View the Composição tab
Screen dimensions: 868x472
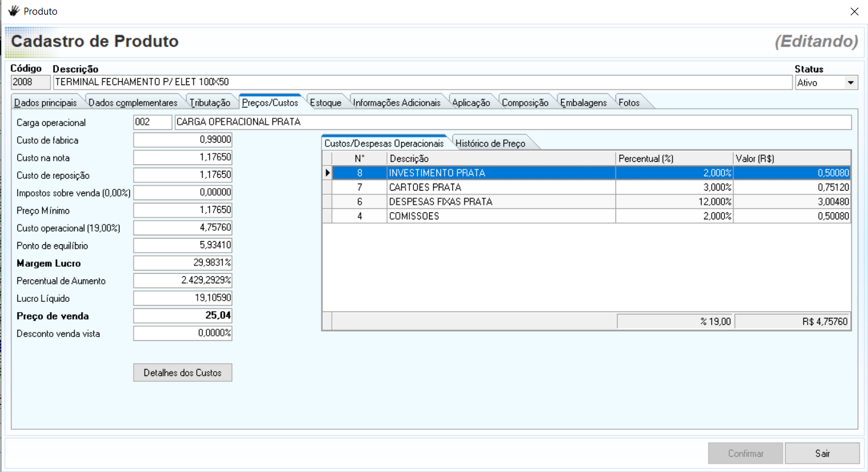pyautogui.click(x=525, y=102)
